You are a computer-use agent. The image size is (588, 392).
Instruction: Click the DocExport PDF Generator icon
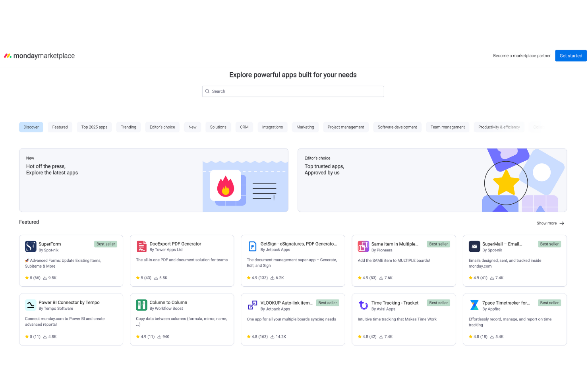coord(141,246)
